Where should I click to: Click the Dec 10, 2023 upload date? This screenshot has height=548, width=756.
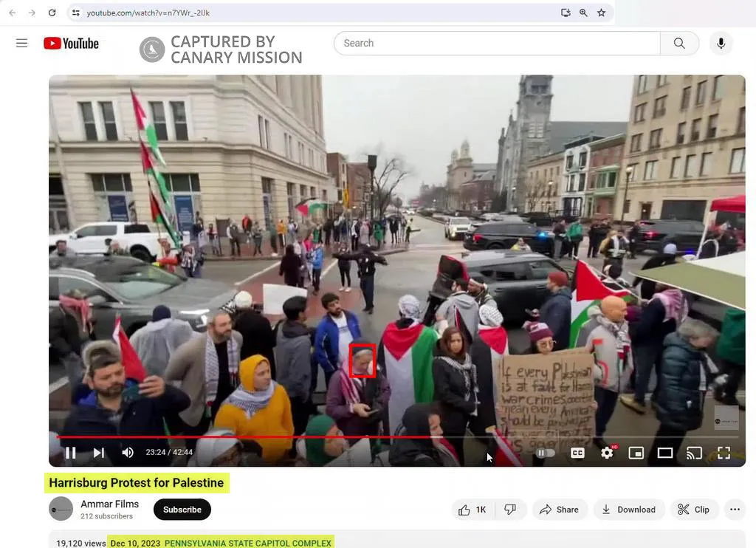click(135, 543)
